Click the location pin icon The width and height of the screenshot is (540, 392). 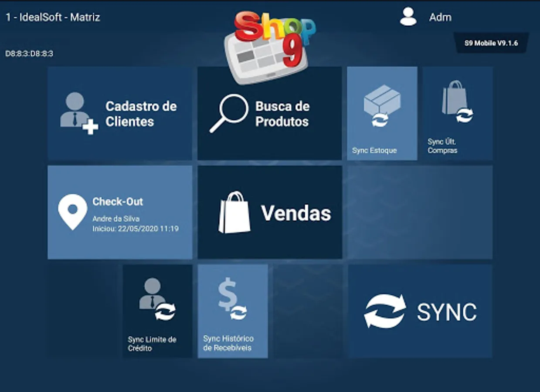pos(73,212)
